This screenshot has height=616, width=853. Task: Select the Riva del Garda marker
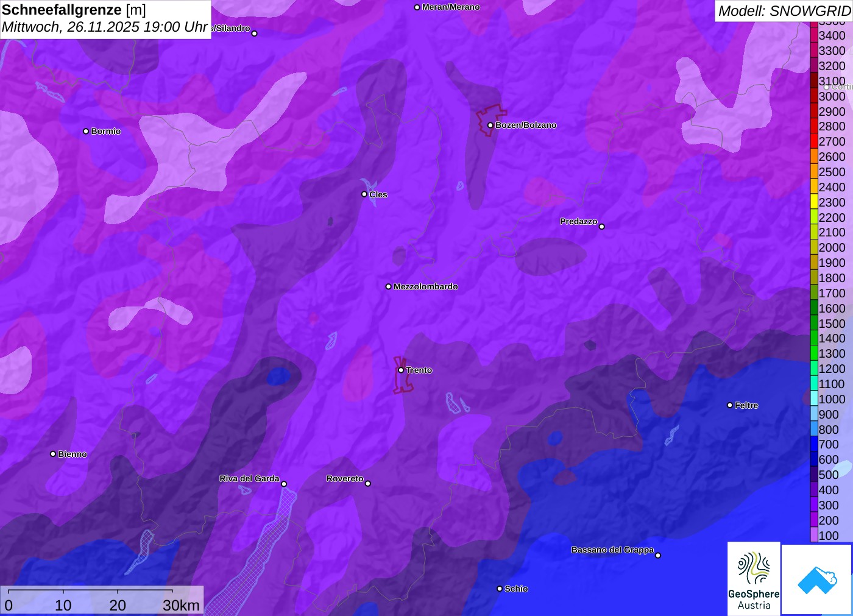284,484
